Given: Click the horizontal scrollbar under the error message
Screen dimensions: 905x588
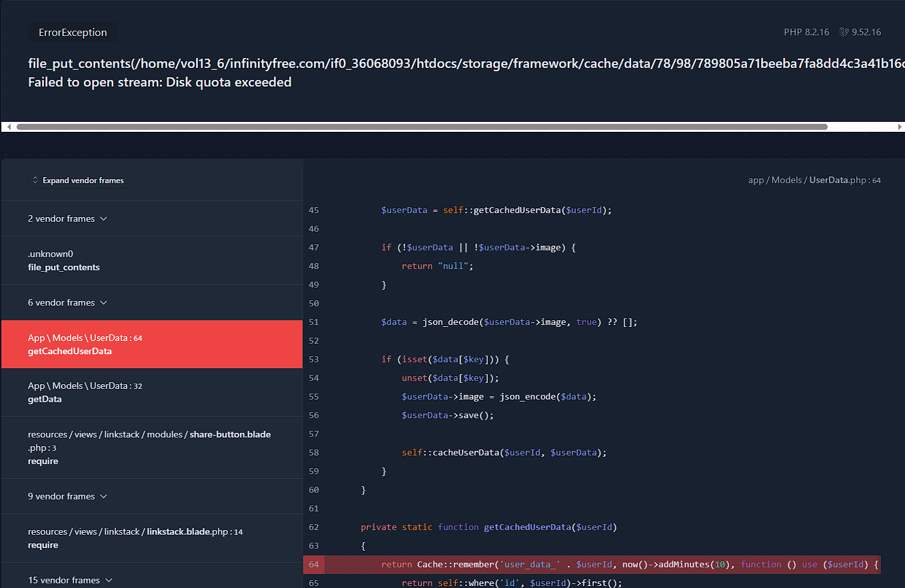Looking at the screenshot, I should (421, 127).
